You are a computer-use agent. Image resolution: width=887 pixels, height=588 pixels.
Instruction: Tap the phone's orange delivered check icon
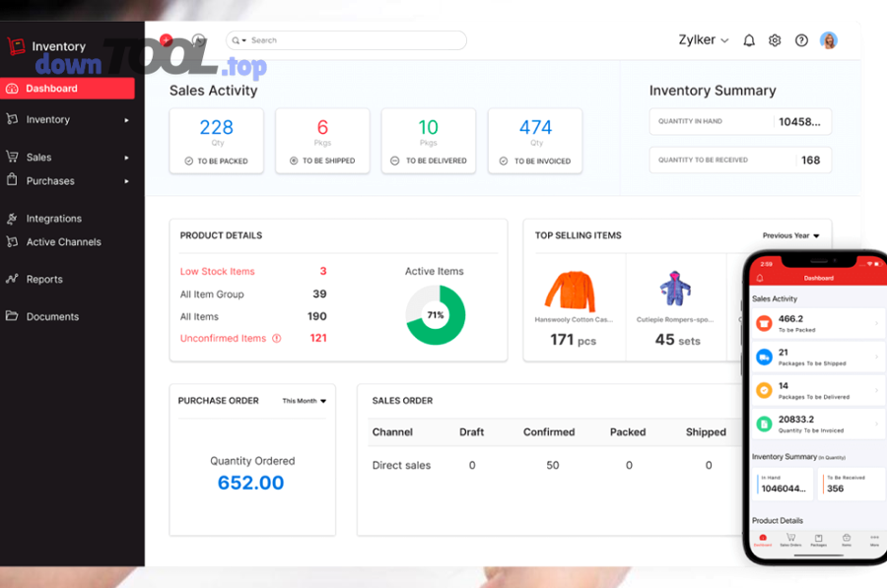[x=764, y=390]
